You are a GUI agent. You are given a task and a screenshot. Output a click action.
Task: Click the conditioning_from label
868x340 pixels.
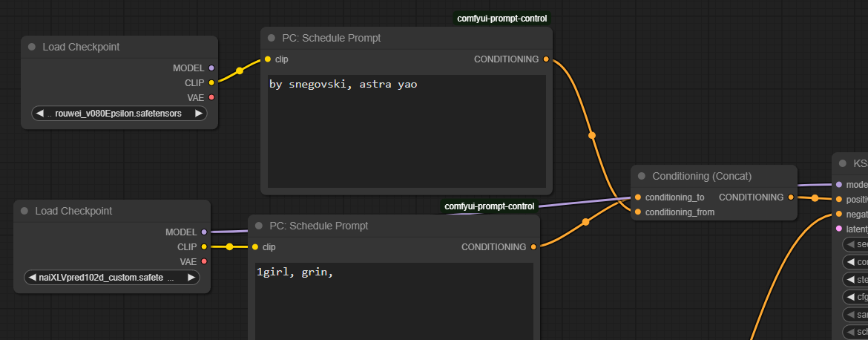tap(680, 212)
